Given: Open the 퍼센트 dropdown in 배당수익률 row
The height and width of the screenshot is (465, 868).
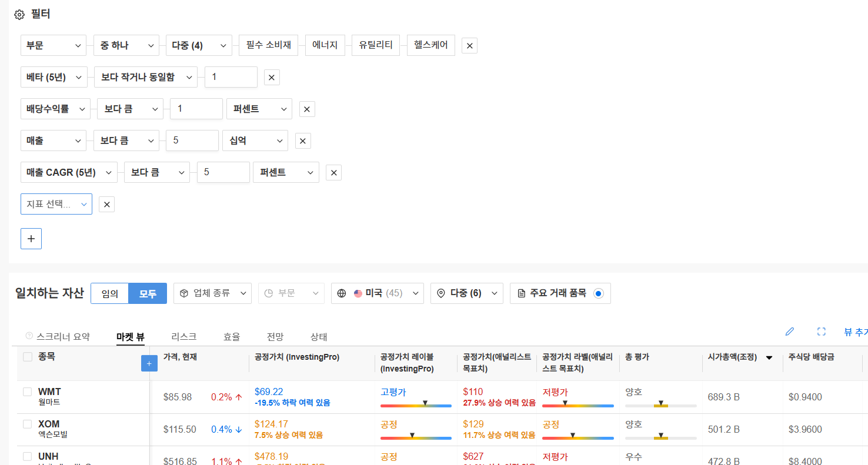Looking at the screenshot, I should [x=259, y=109].
